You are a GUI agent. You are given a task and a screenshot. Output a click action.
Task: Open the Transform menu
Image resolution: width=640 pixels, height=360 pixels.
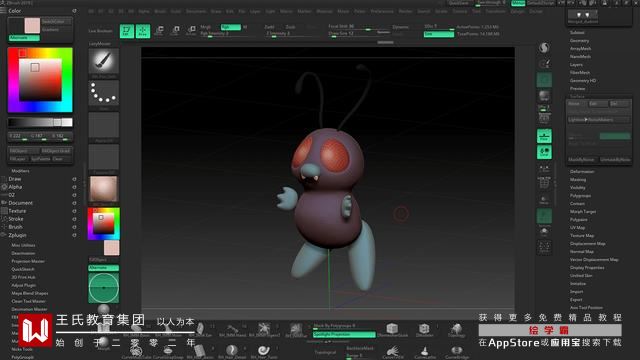[x=495, y=11]
